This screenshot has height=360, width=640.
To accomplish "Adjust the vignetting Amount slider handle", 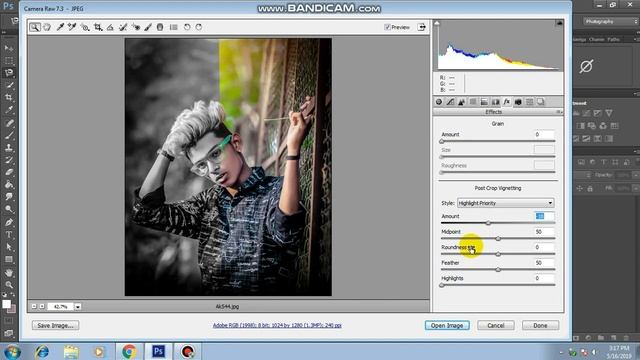I will coord(489,223).
